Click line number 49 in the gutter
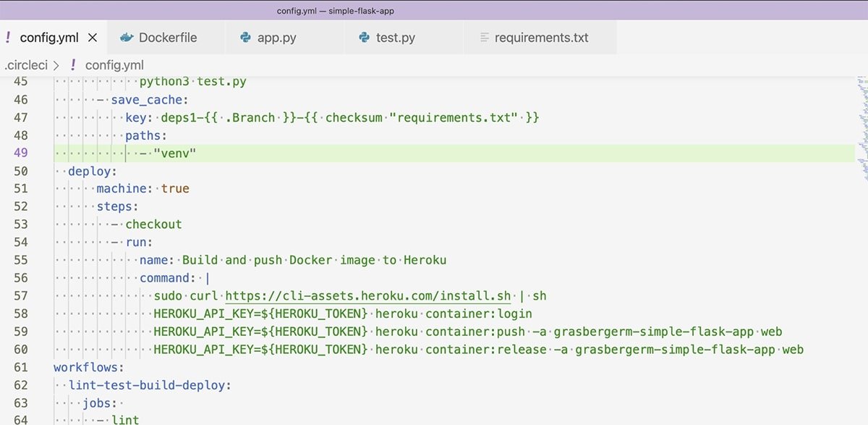 20,153
